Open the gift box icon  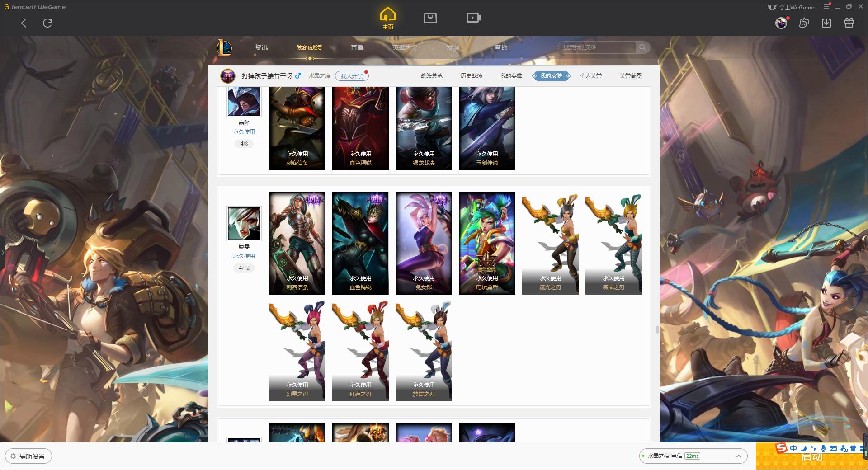click(849, 23)
